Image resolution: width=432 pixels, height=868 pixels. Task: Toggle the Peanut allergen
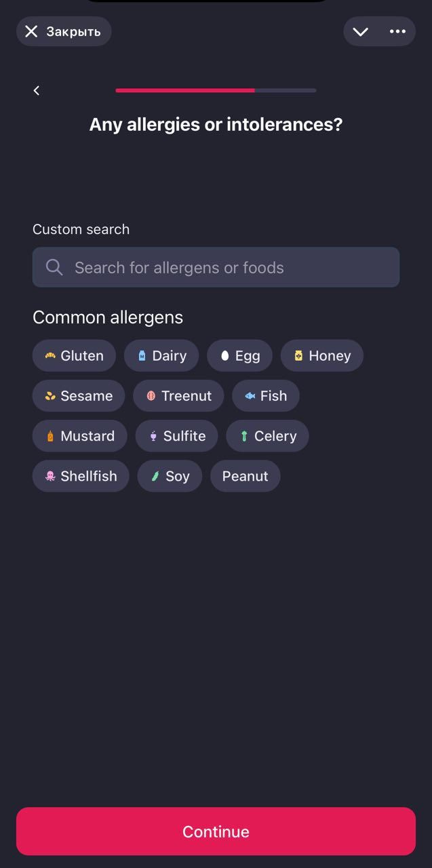[246, 476]
